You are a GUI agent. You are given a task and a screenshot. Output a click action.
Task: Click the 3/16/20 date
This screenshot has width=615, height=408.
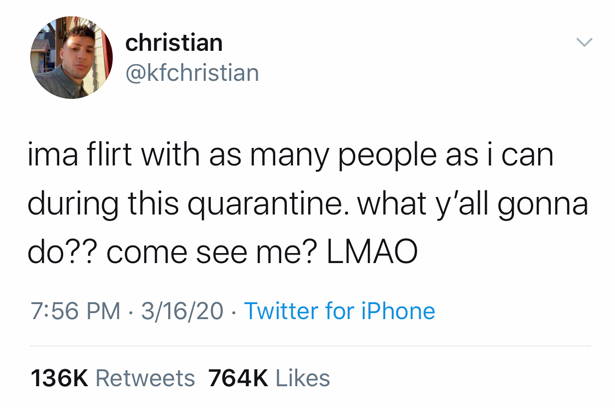coord(182,311)
